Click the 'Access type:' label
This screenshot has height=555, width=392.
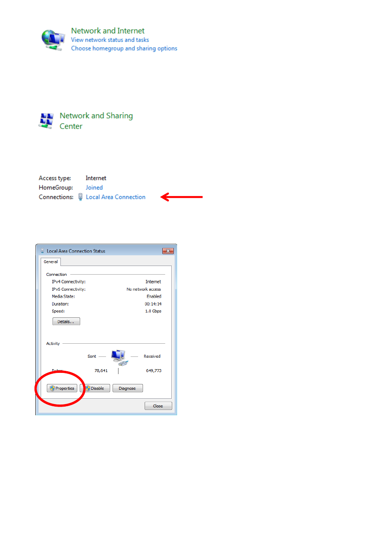[55, 178]
